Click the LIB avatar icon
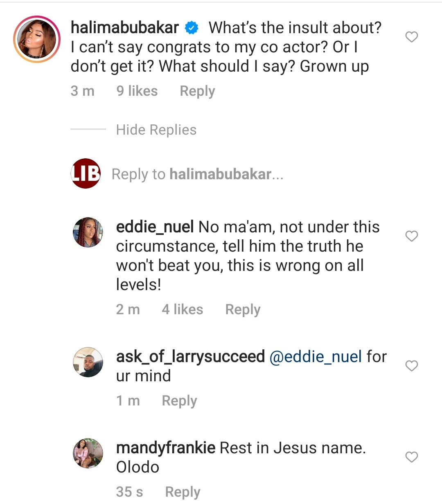The width and height of the screenshot is (442, 504). [85, 173]
